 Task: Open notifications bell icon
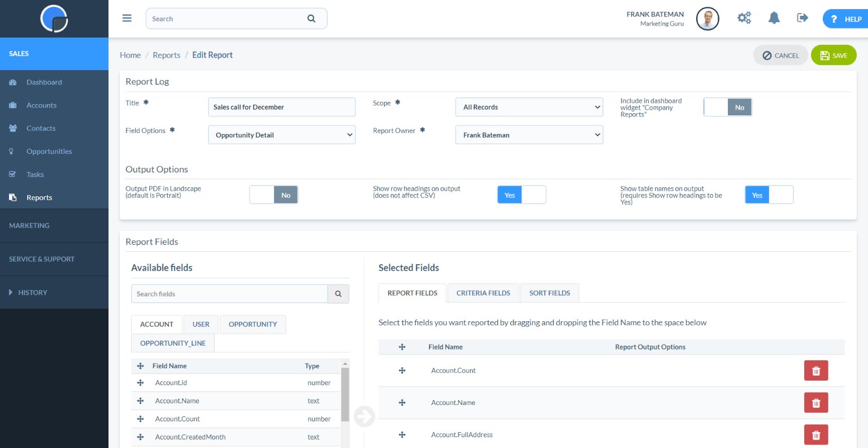tap(774, 18)
